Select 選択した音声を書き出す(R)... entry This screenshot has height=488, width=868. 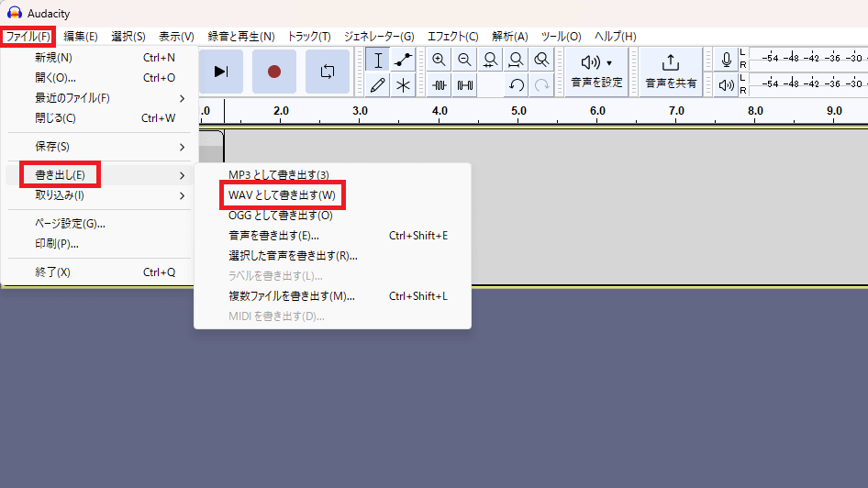333,256
